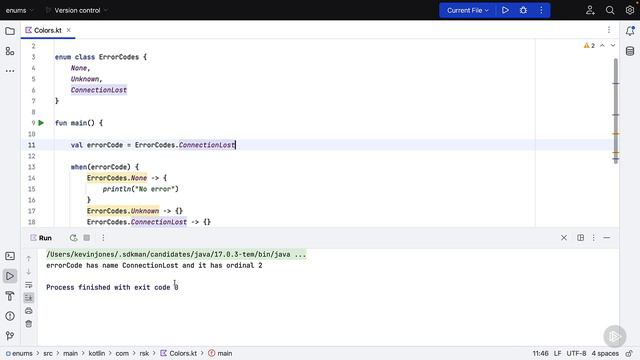Click line 11 errorCode declaration
The width and height of the screenshot is (640, 360).
pyautogui.click(x=153, y=145)
